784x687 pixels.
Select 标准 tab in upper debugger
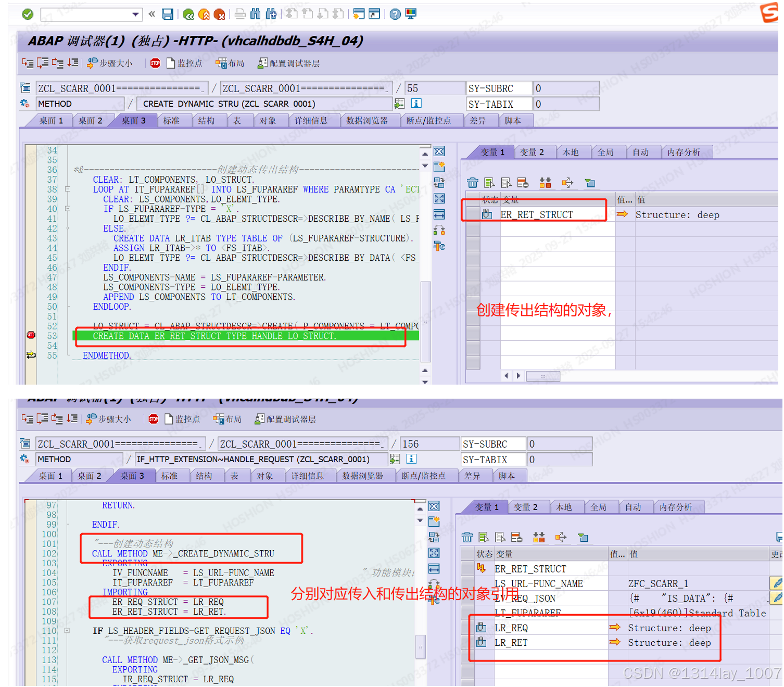tap(171, 121)
